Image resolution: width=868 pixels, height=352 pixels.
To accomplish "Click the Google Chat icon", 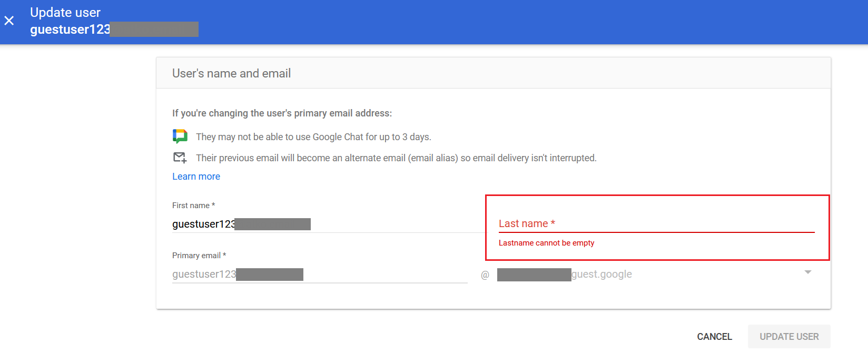I will click(180, 136).
